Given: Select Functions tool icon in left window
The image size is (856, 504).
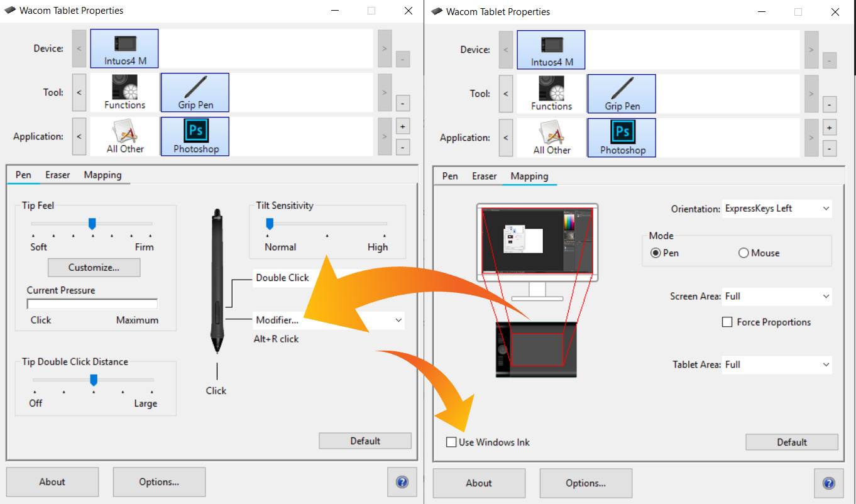Looking at the screenshot, I should [x=124, y=92].
